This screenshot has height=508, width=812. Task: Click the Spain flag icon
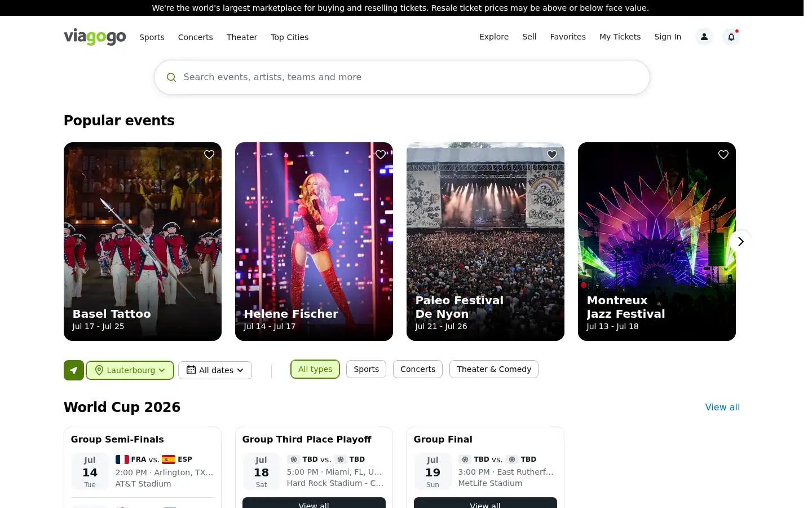pyautogui.click(x=169, y=459)
